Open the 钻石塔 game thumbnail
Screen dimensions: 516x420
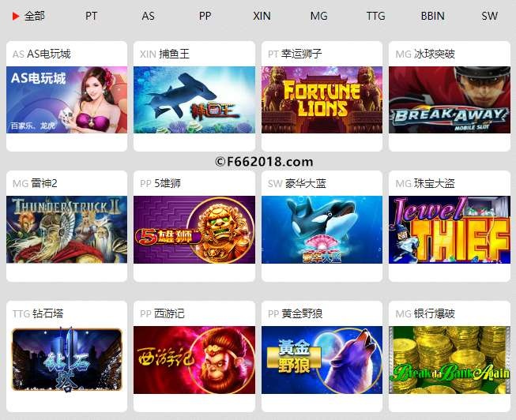coord(67,360)
